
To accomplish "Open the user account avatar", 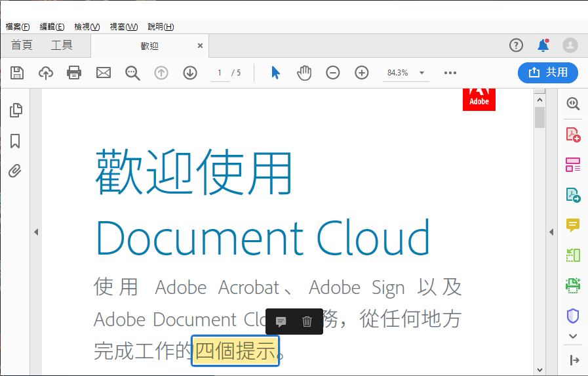I will (570, 45).
